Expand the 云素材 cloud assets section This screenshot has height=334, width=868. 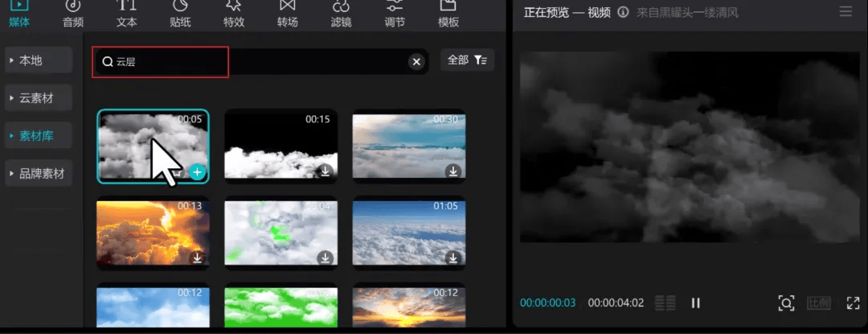tap(39, 98)
